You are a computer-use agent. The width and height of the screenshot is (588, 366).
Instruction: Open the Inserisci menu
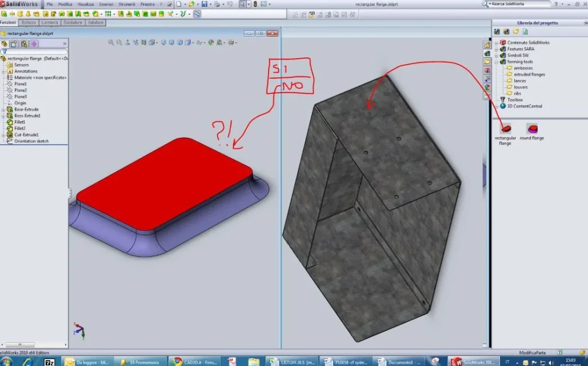pos(106,4)
